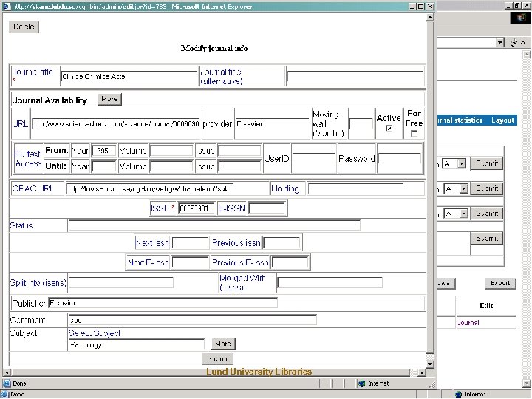Click the popup vertical scrollbar up arrow
532x399 pixels.
(430, 17)
